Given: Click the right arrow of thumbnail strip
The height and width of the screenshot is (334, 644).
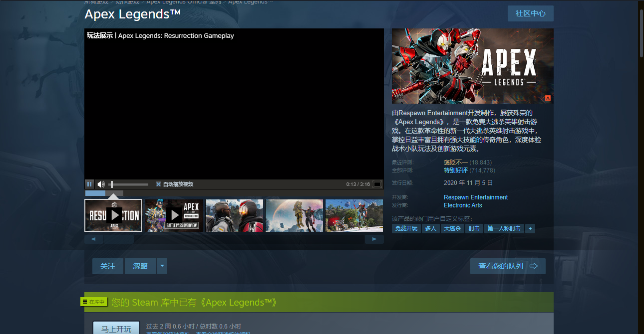Looking at the screenshot, I should (x=374, y=239).
